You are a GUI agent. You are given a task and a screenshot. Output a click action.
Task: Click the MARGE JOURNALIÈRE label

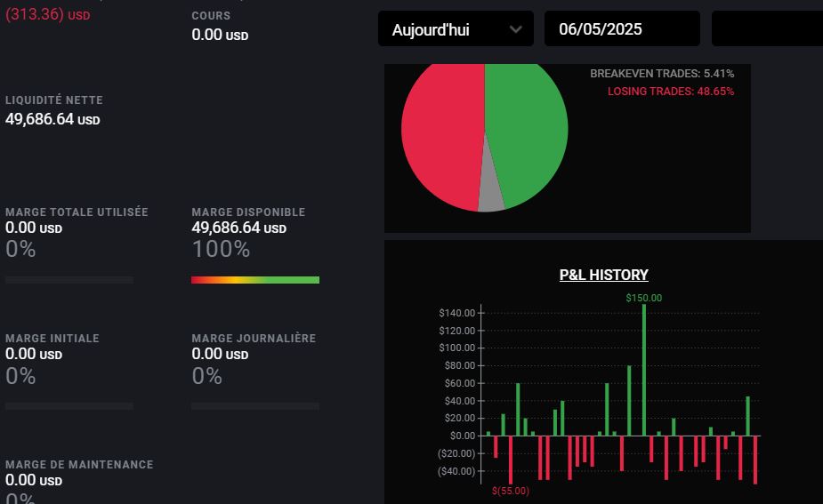click(254, 339)
